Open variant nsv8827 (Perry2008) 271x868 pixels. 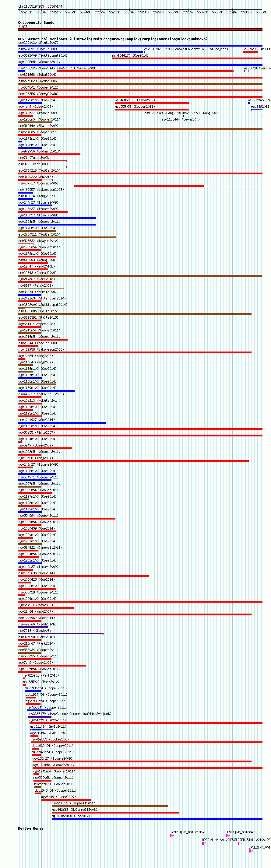tap(35, 286)
